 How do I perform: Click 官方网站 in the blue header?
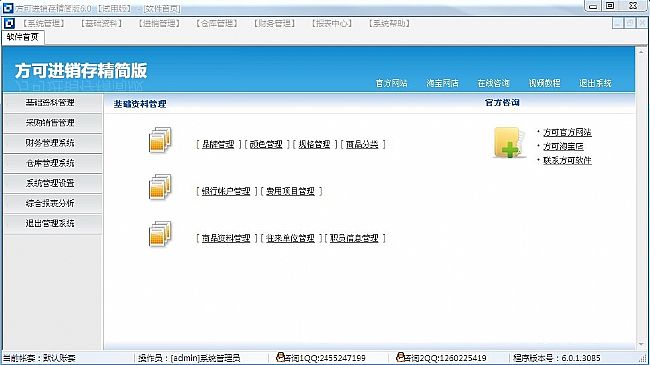pyautogui.click(x=391, y=83)
